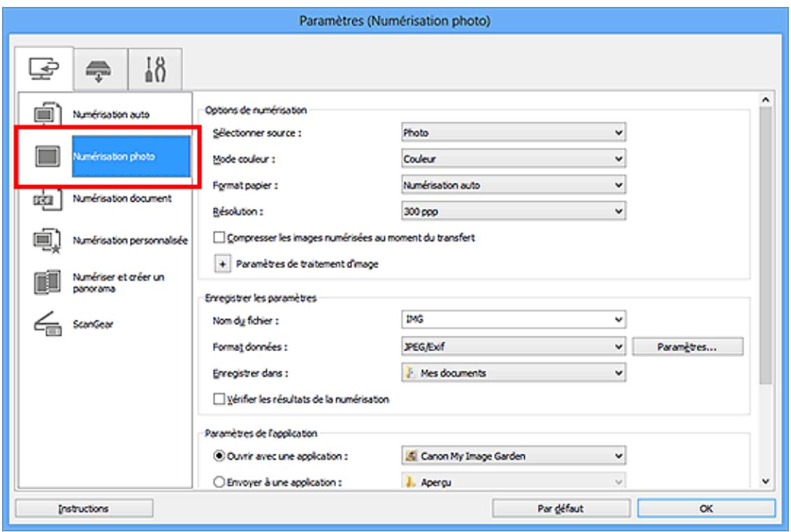Select the highlighted Numérisation photo entry
The height and width of the screenshot is (532, 791).
pos(131,156)
